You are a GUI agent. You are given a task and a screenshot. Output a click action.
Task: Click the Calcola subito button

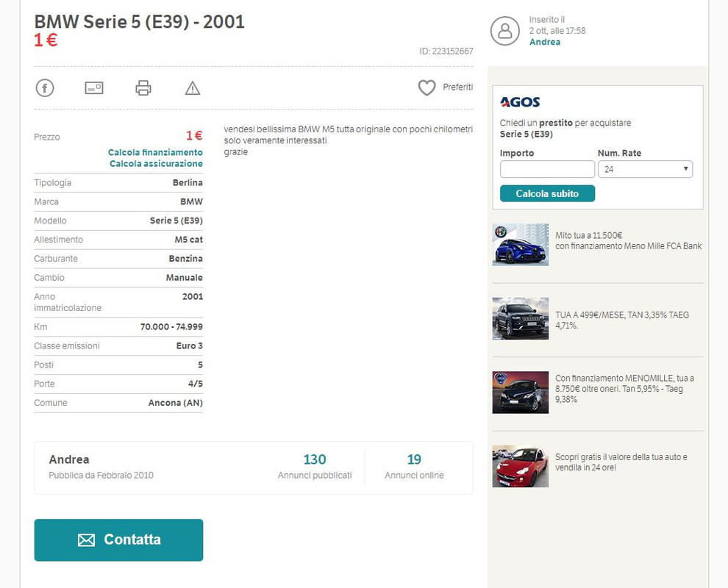coord(547,193)
